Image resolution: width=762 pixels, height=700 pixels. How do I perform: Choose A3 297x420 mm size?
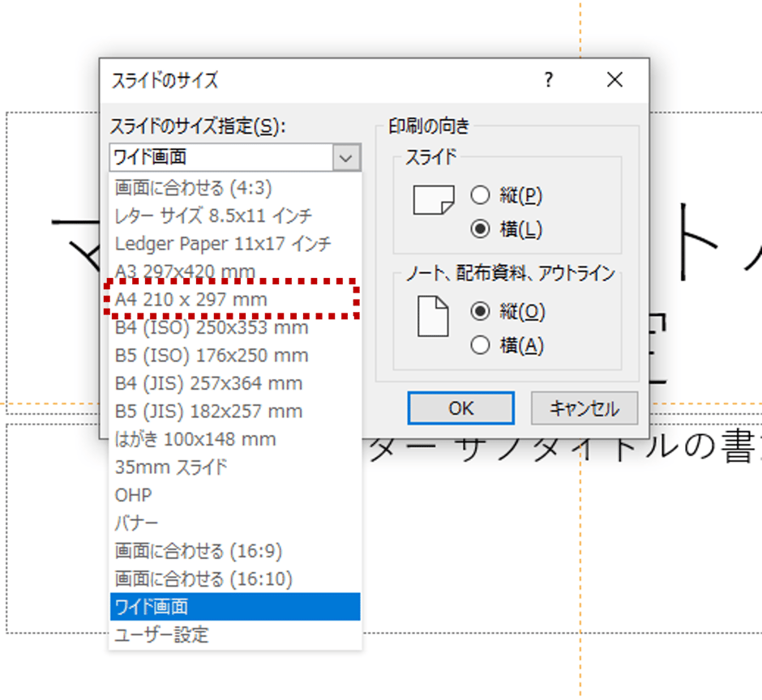(202, 271)
